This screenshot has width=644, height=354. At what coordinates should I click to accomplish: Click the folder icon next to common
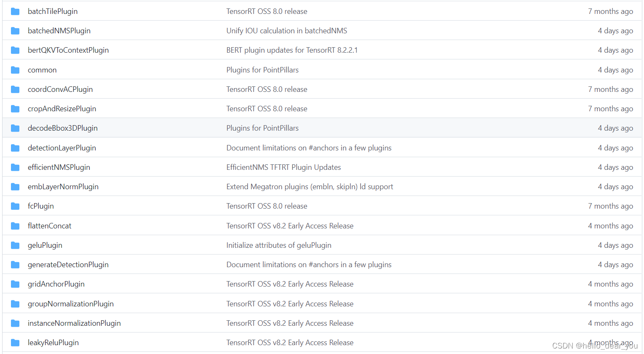[15, 70]
